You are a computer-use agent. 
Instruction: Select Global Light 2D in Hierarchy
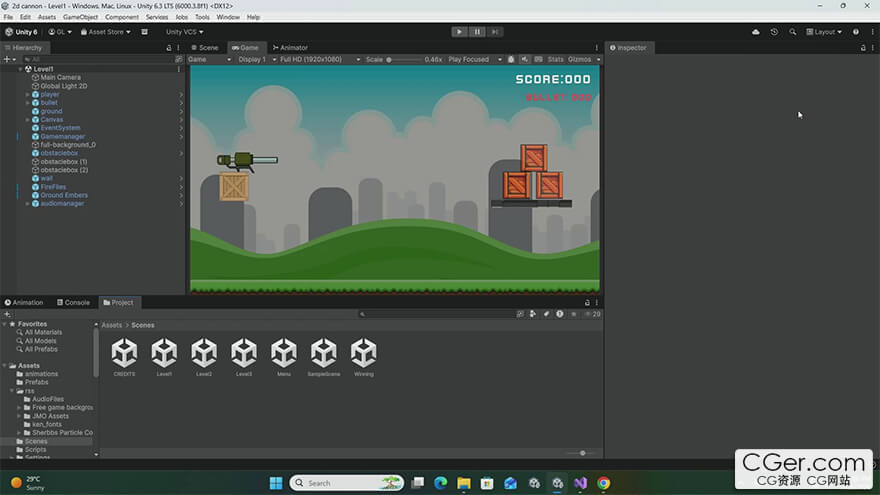(x=63, y=86)
